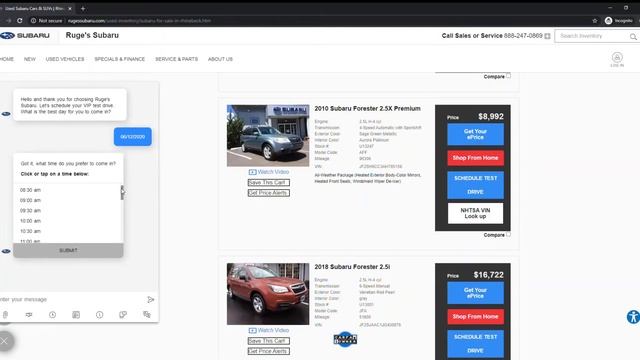Click Get Price Alerts for 2010 Forester
Viewport: 640px width, 360px height.
click(x=269, y=193)
